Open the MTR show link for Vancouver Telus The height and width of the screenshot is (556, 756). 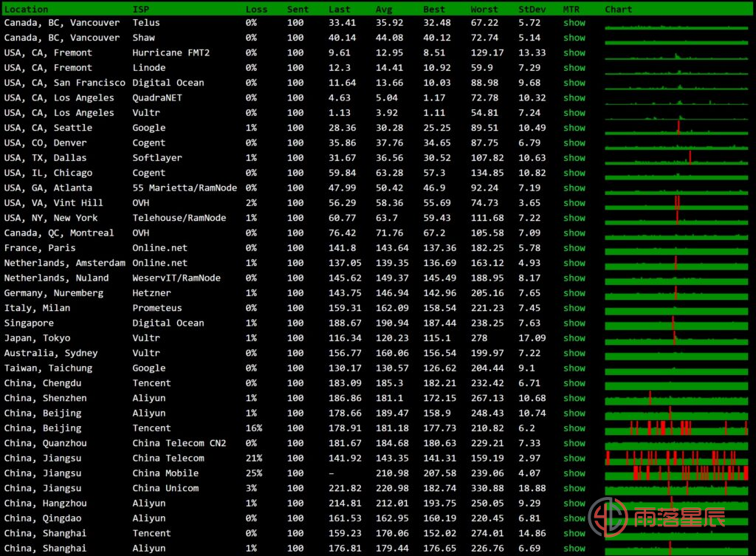point(574,23)
